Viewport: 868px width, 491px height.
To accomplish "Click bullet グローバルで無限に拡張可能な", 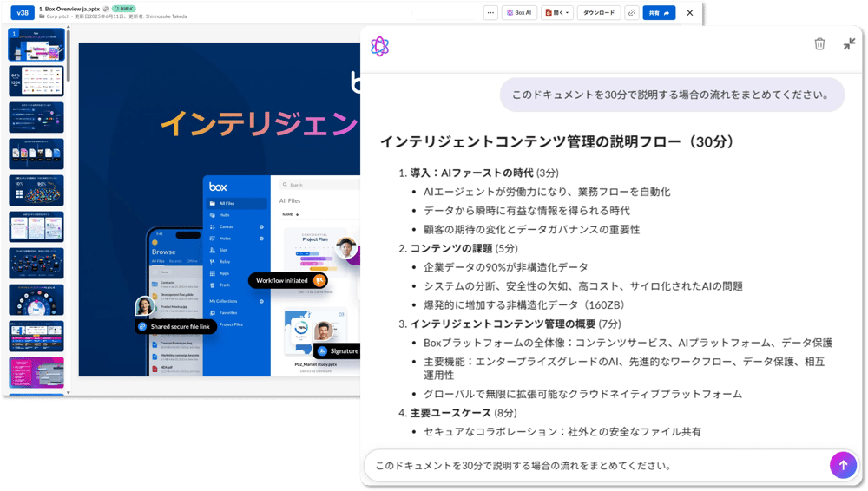I will point(583,394).
